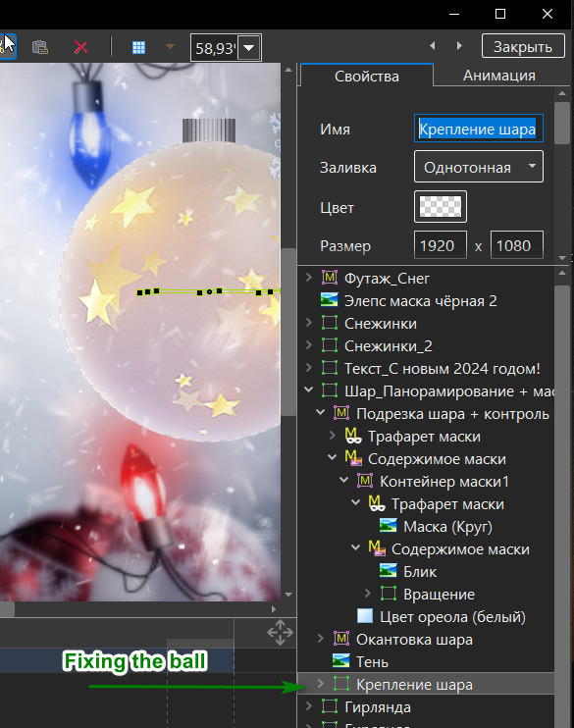Select the Маска (Круг) image icon

[389, 526]
